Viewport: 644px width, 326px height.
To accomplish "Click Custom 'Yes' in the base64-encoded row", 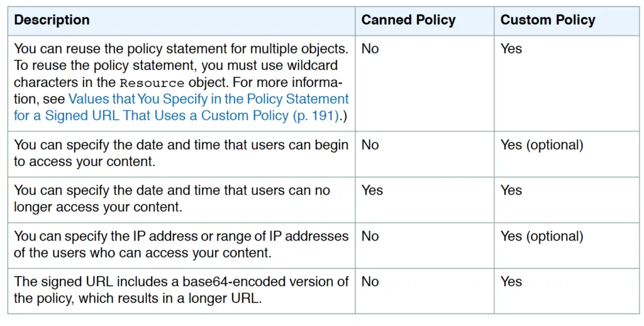I will [511, 282].
